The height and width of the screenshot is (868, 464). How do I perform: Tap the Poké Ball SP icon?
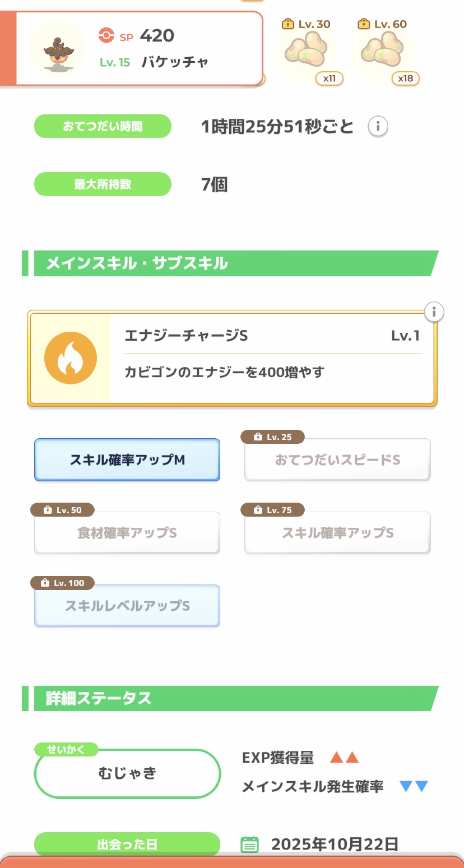point(106,36)
